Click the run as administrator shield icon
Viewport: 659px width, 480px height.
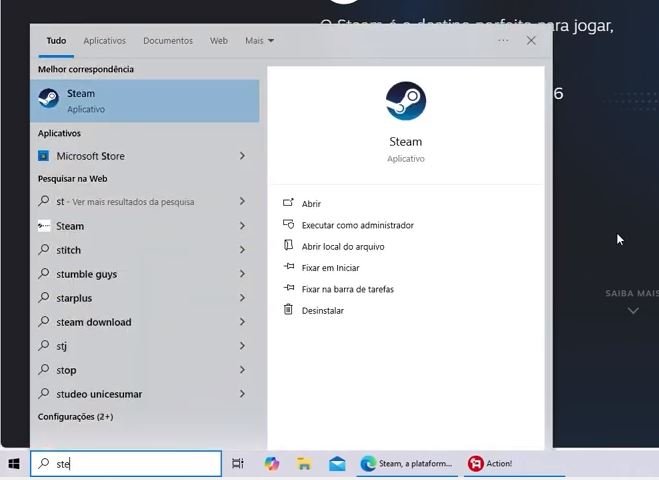tap(288, 224)
